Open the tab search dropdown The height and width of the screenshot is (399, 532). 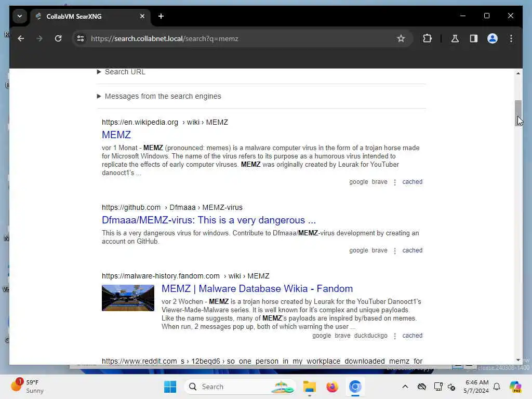click(x=20, y=16)
